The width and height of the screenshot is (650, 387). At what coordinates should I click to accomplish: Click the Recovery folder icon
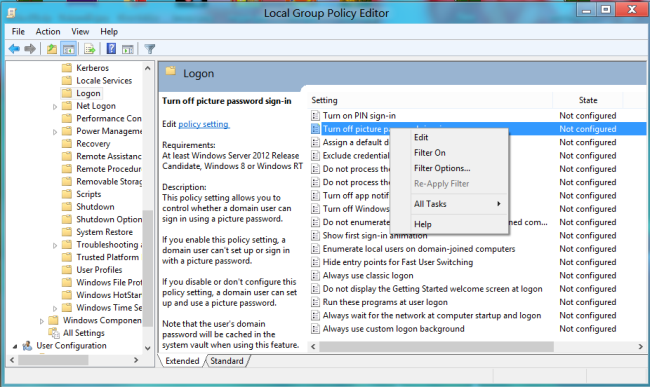(x=67, y=143)
